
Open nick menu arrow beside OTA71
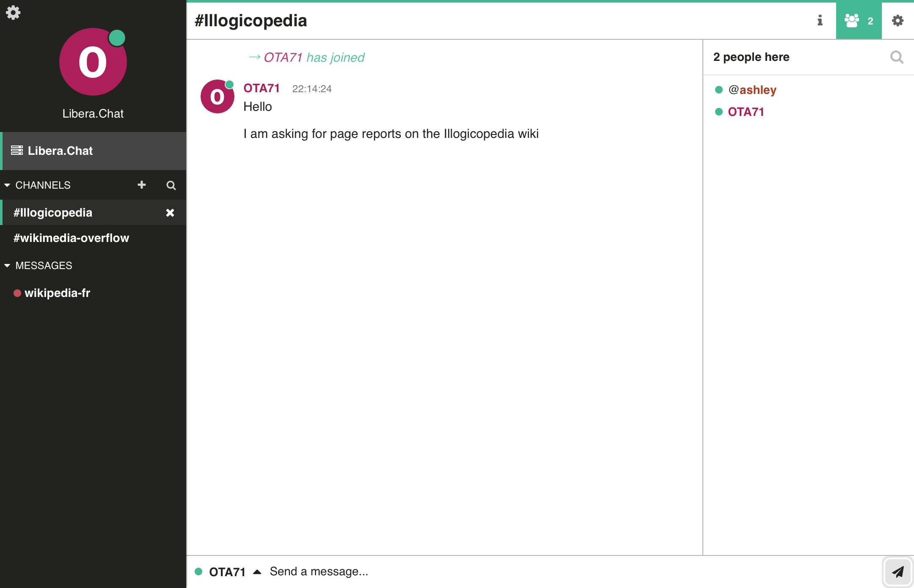(257, 572)
